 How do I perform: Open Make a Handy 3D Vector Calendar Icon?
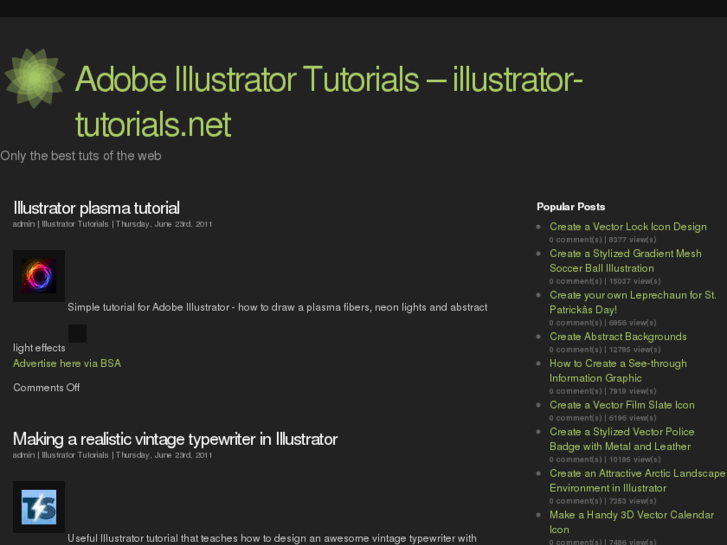pos(631,522)
